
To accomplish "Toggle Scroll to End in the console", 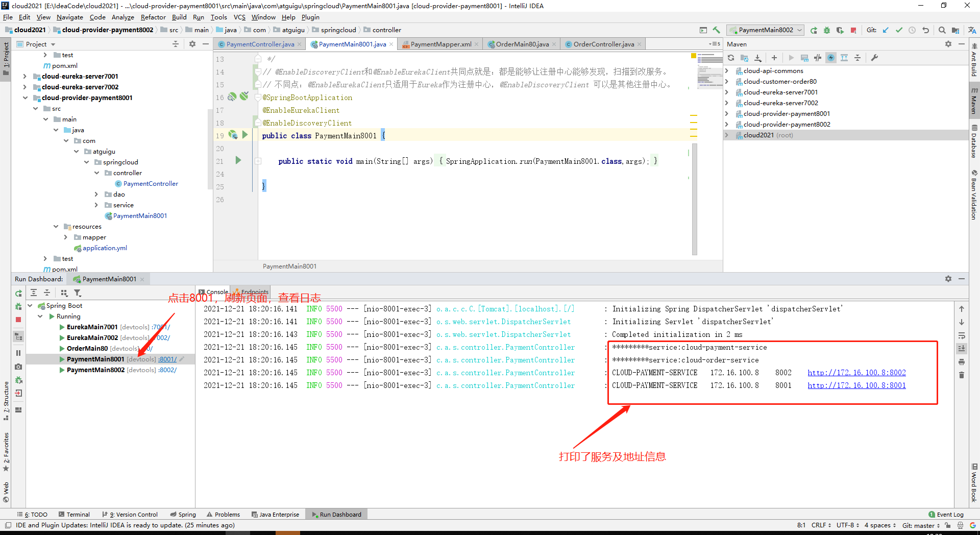I will point(962,349).
